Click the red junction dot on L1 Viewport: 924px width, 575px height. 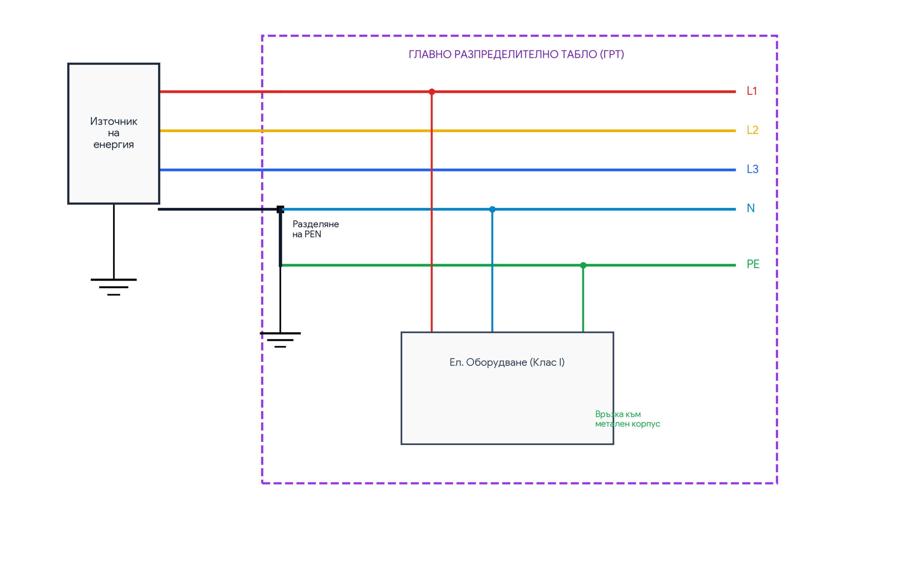(432, 91)
